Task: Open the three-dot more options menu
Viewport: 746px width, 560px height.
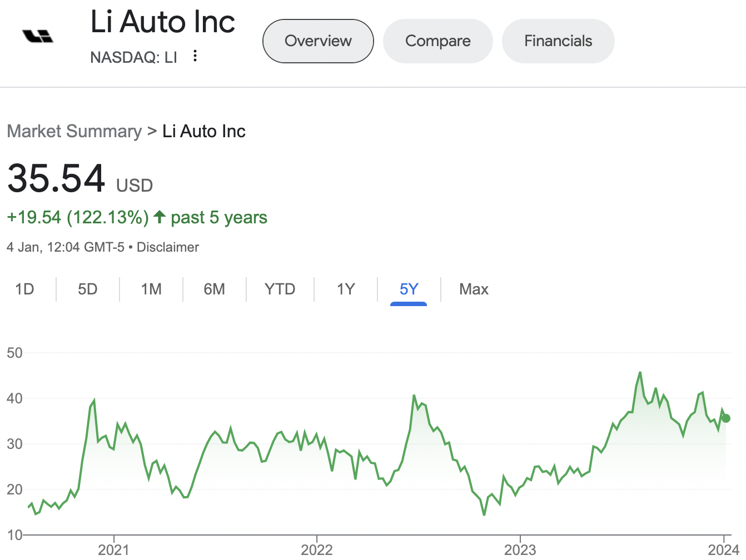Action: (195, 56)
